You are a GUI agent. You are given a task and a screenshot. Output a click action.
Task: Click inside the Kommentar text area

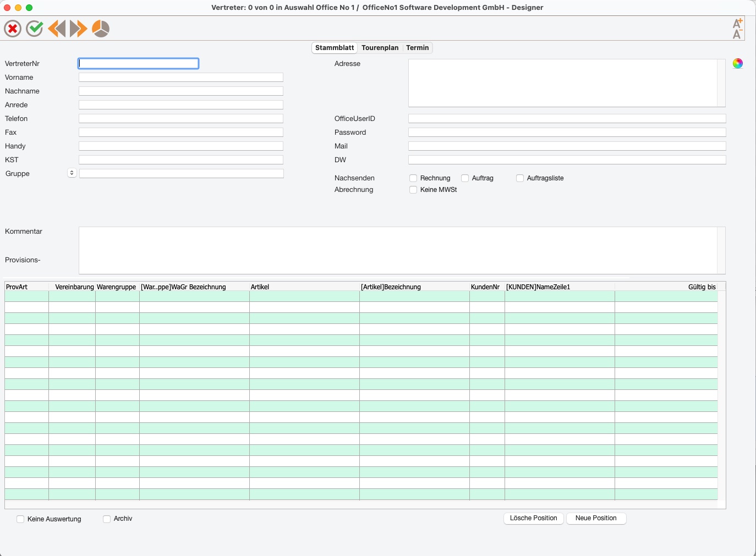point(398,250)
